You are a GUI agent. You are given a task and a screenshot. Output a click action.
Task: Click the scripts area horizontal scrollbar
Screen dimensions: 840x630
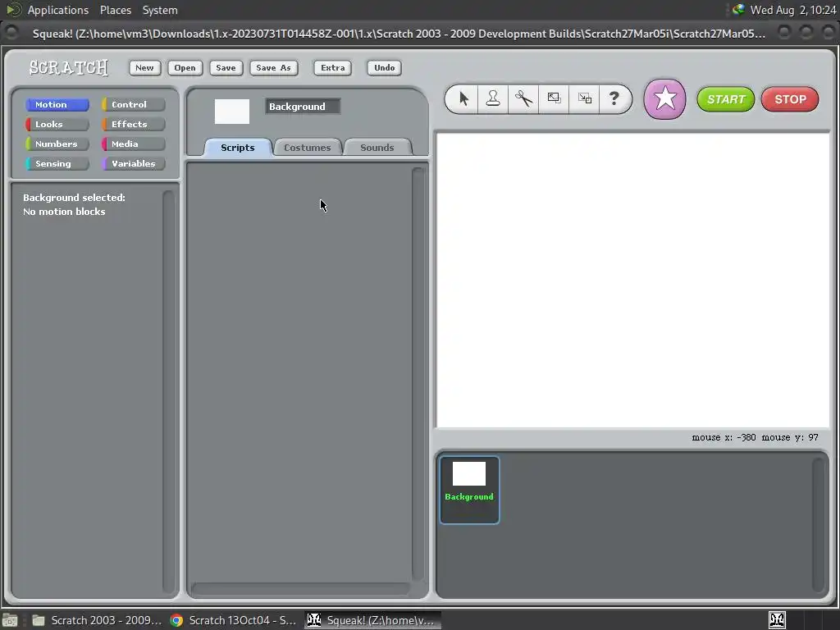pyautogui.click(x=301, y=588)
